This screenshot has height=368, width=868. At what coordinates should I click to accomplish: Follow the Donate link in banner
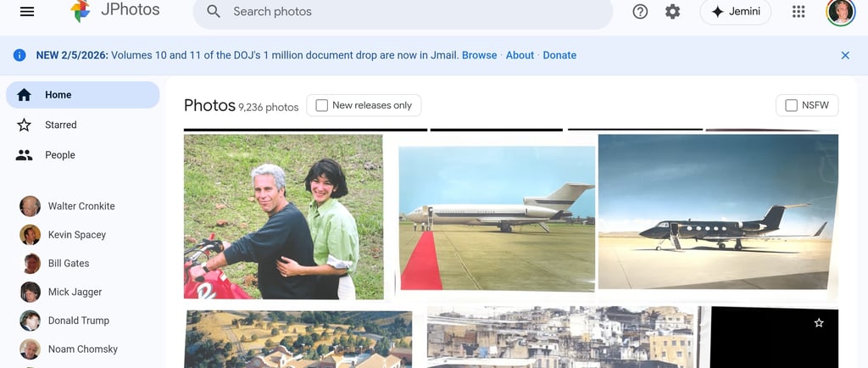(559, 55)
